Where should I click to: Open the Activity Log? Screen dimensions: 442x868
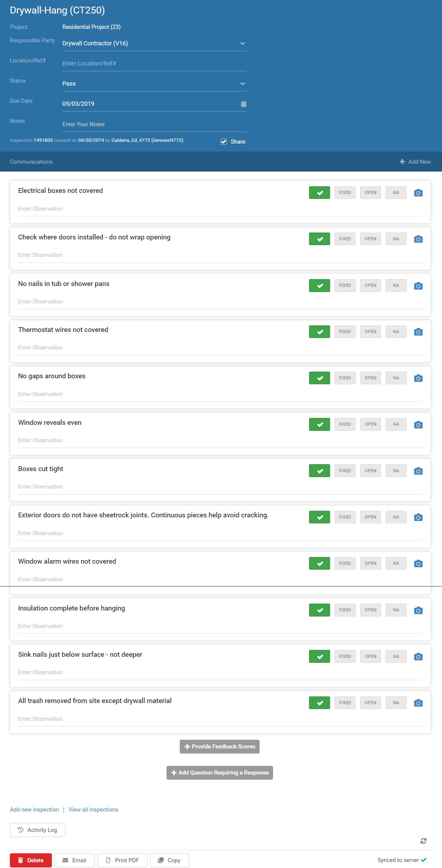click(x=38, y=830)
